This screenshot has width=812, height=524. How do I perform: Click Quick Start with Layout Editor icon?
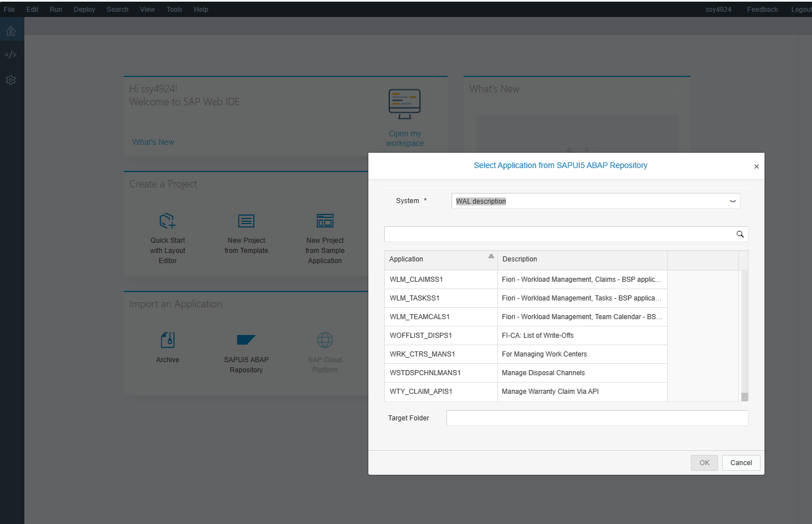[x=167, y=221]
